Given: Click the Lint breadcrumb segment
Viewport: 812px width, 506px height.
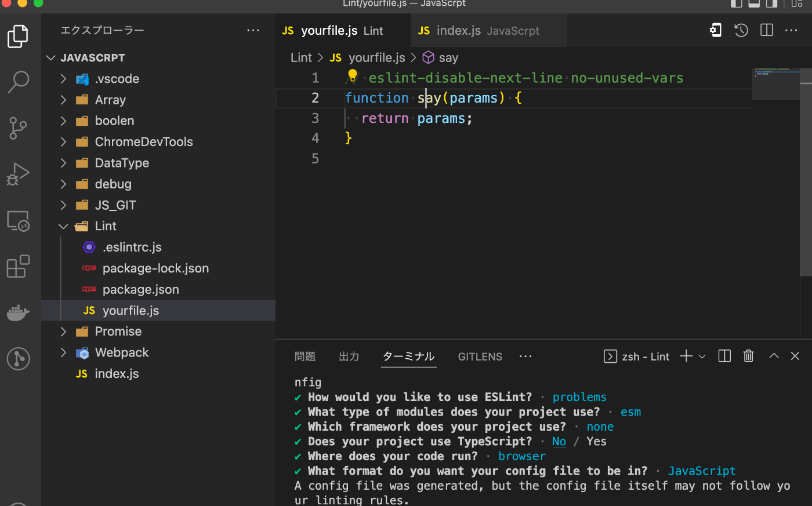Looking at the screenshot, I should pyautogui.click(x=301, y=57).
